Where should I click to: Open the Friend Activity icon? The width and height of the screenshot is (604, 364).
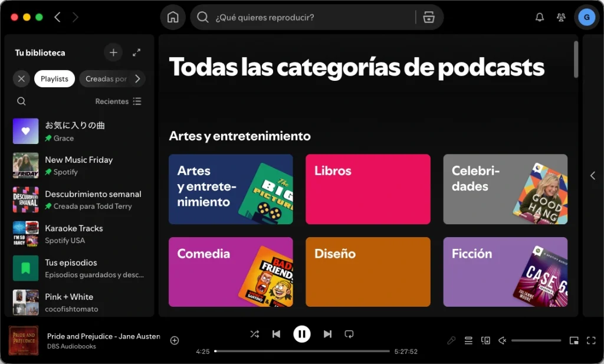tap(561, 17)
